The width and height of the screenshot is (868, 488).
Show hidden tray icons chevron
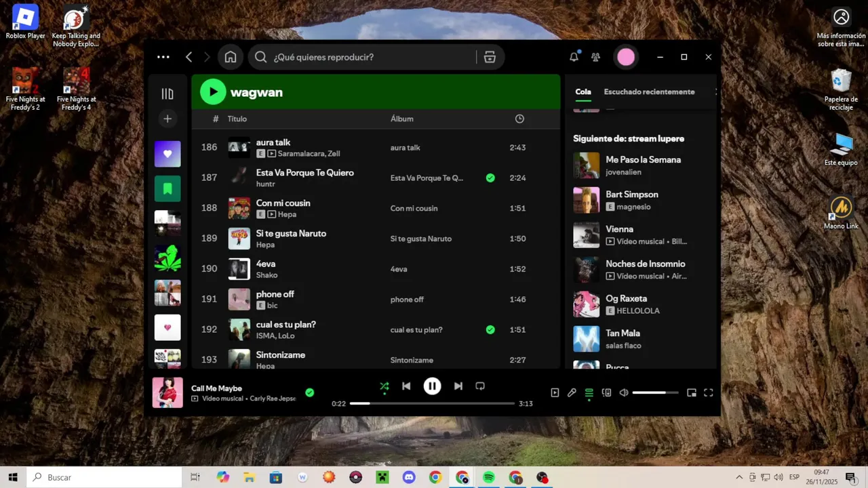click(x=738, y=477)
